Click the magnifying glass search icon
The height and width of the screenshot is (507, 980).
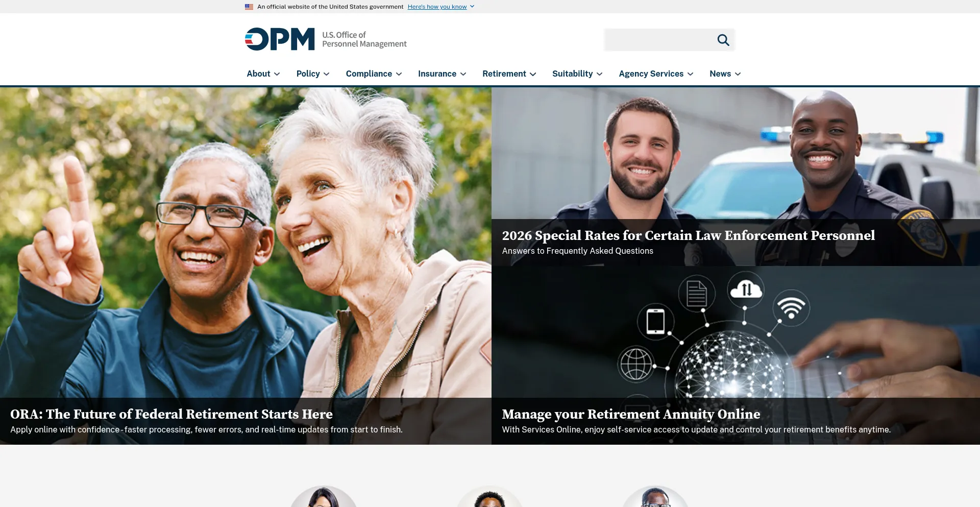point(723,40)
